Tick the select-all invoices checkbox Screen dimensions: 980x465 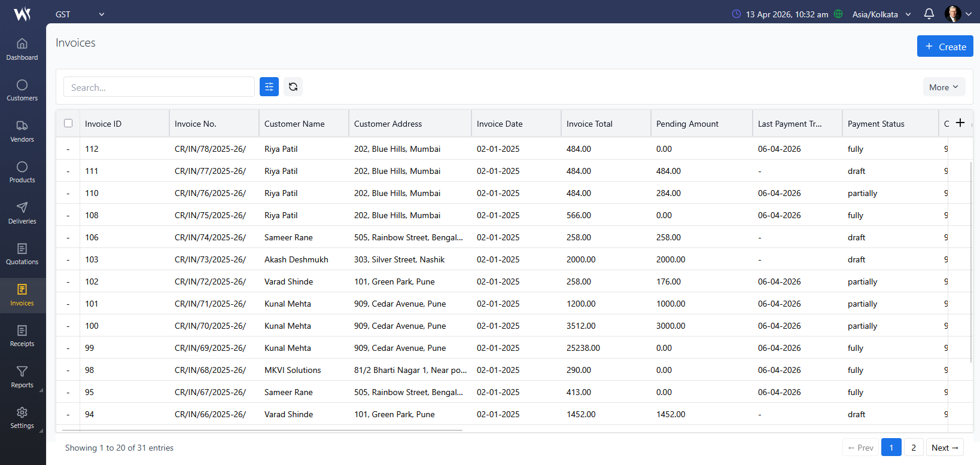(x=68, y=123)
